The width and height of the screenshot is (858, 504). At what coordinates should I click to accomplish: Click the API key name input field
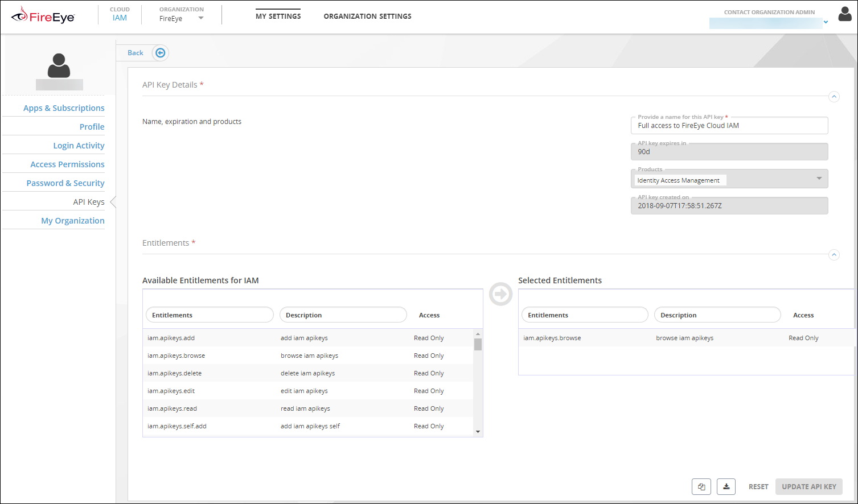point(729,126)
